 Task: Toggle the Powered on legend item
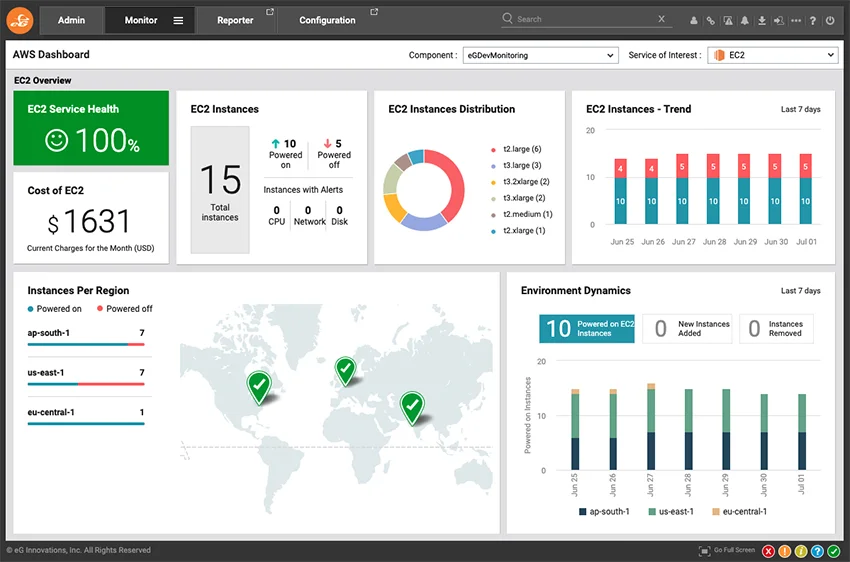pyautogui.click(x=54, y=308)
